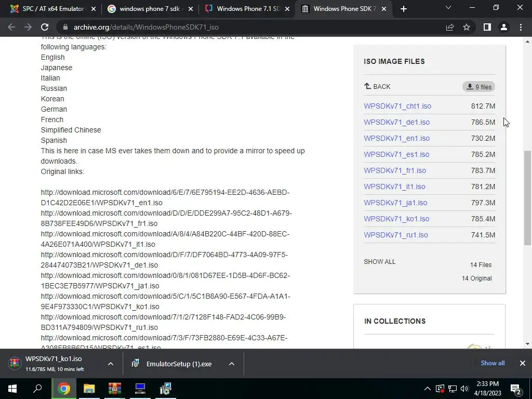Screen dimensions: 532x399
Task: Show hidden system tray icons
Action: (428, 389)
